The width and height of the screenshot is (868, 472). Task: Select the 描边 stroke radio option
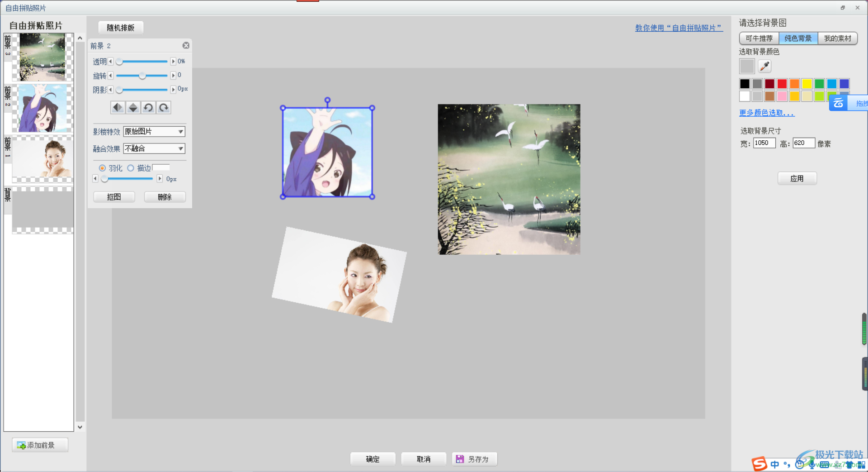click(x=131, y=168)
